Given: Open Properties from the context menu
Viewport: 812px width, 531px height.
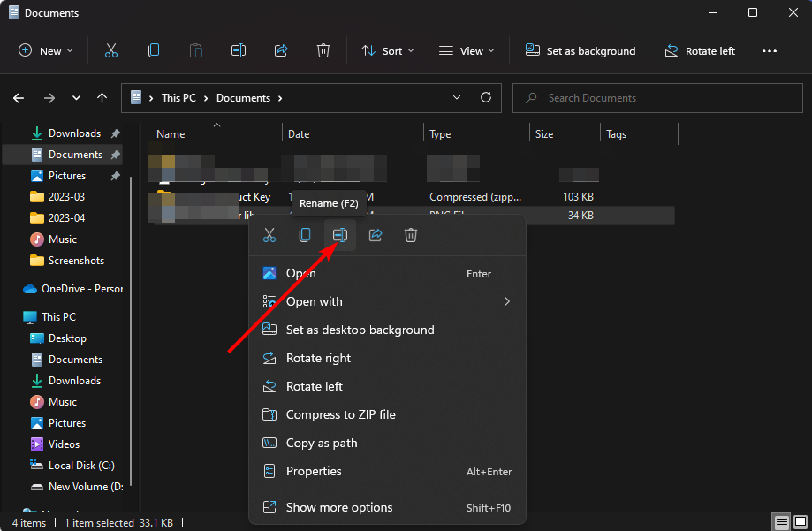Looking at the screenshot, I should [387, 472].
